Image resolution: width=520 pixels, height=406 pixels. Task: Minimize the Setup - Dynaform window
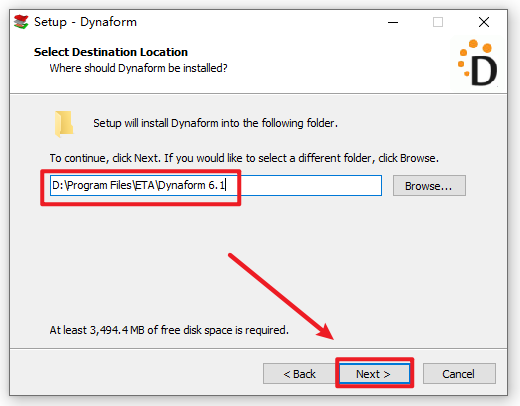coord(393,22)
